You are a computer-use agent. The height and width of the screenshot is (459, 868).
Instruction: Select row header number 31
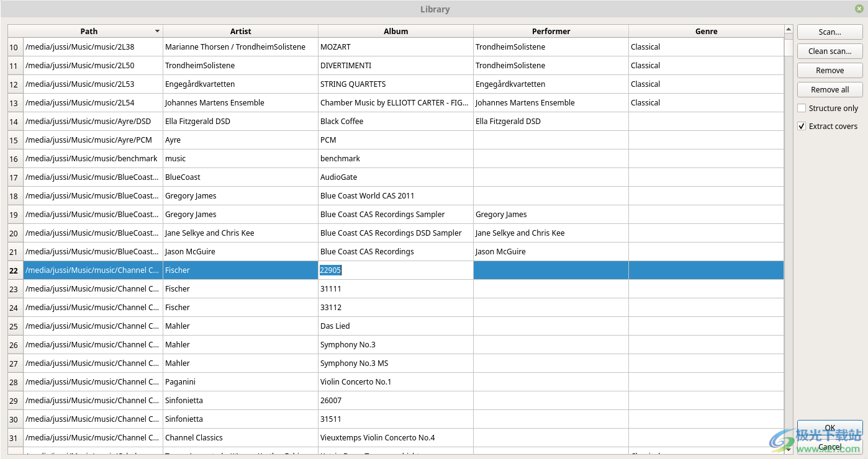(x=16, y=438)
